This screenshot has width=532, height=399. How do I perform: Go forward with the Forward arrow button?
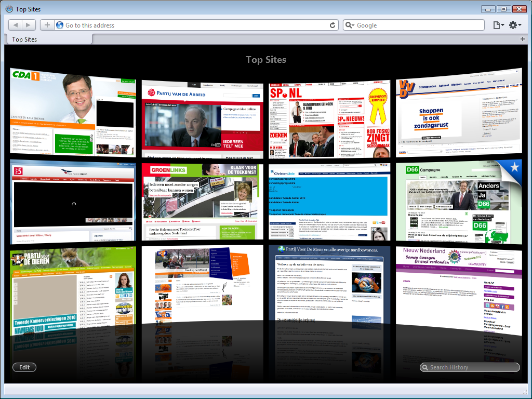[29, 25]
